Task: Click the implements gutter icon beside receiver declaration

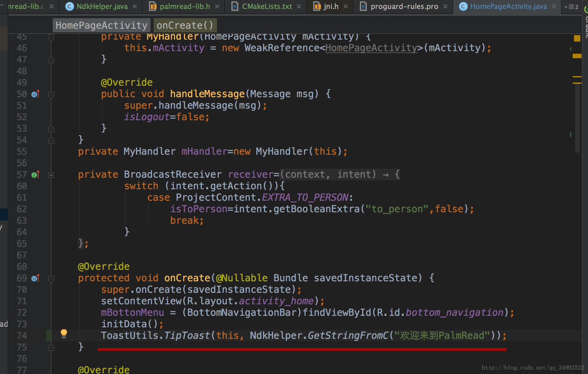Action: click(35, 175)
